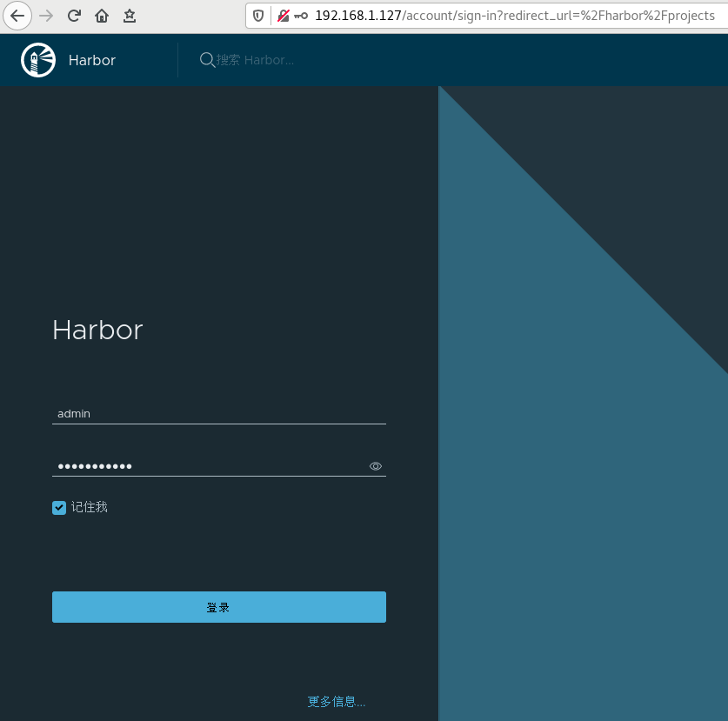
Task: Click the large Harbor login heading
Action: point(97,330)
